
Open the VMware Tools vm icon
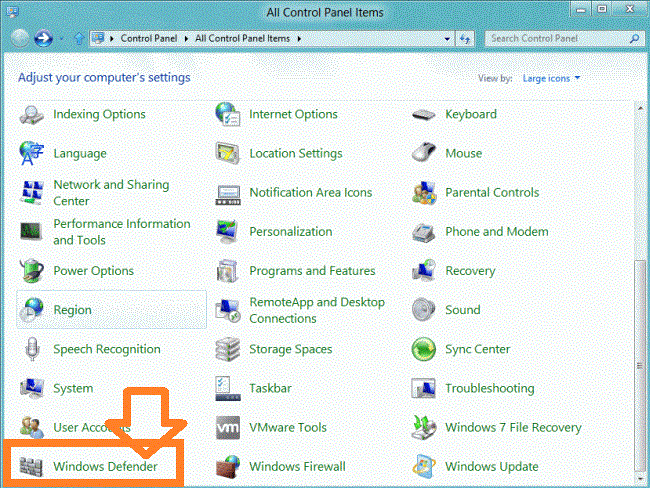coord(228,427)
